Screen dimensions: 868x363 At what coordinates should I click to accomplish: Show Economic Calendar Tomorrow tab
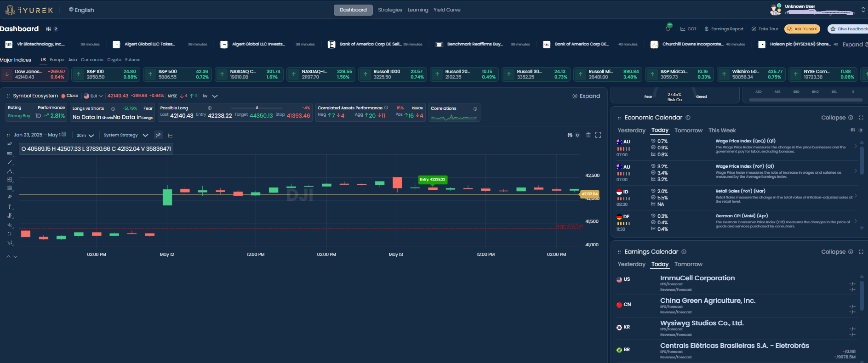point(688,130)
